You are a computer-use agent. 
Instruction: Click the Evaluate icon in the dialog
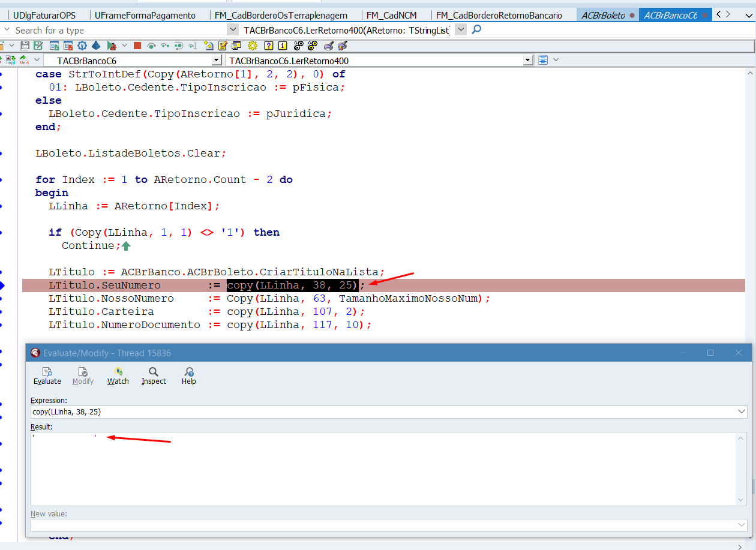coord(47,371)
